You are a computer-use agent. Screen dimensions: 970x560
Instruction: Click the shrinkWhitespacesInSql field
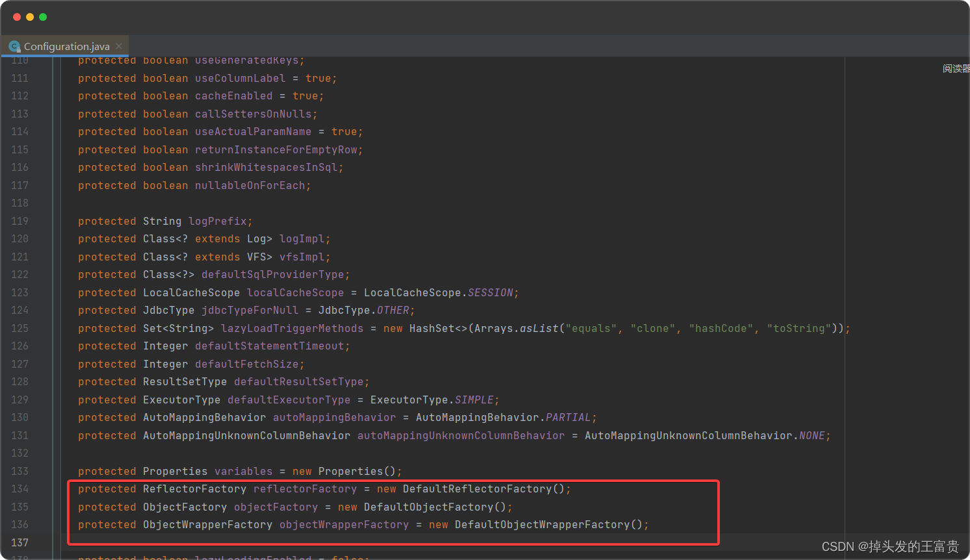tap(266, 167)
